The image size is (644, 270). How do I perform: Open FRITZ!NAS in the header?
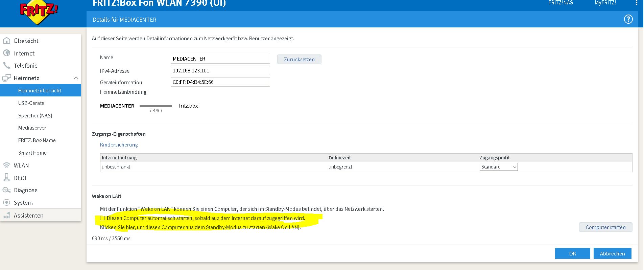[560, 3]
